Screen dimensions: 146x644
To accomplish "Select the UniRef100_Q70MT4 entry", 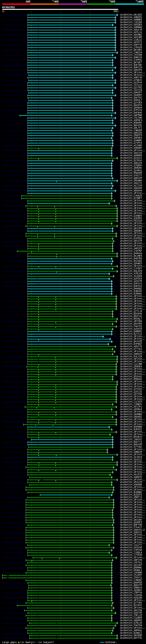I will [131, 143].
